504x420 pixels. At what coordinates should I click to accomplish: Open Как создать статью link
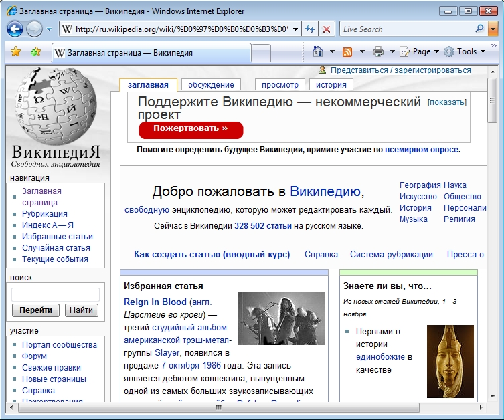[x=212, y=254]
